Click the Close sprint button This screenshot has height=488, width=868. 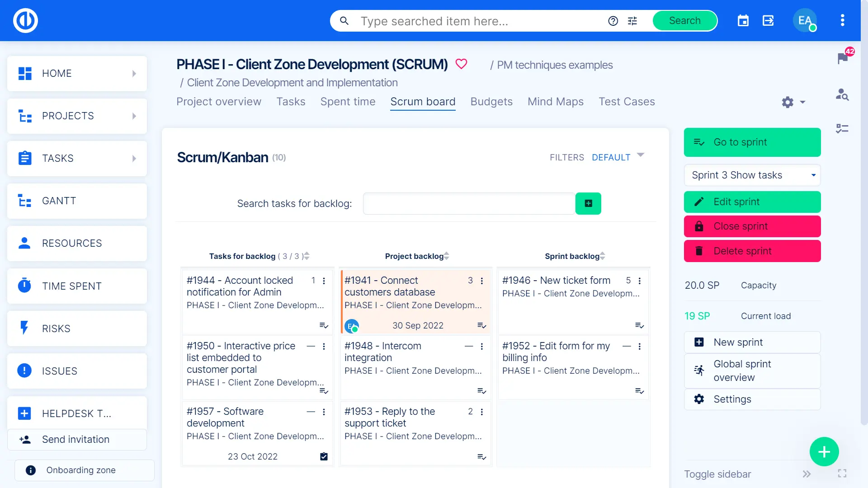[752, 226]
